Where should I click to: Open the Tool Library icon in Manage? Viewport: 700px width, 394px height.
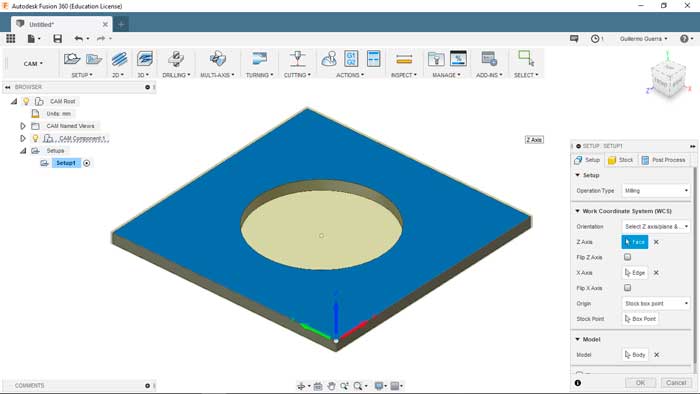pos(436,59)
